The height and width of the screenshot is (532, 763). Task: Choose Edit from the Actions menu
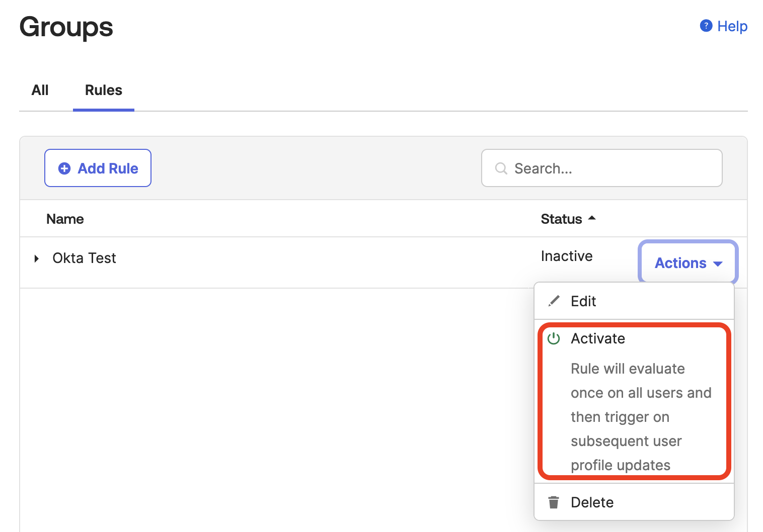(583, 301)
